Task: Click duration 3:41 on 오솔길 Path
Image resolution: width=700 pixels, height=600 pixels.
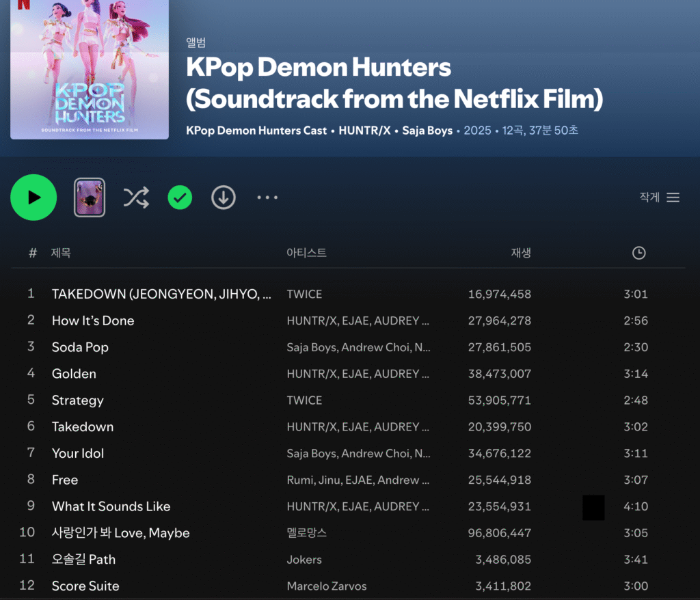Action: 636,560
